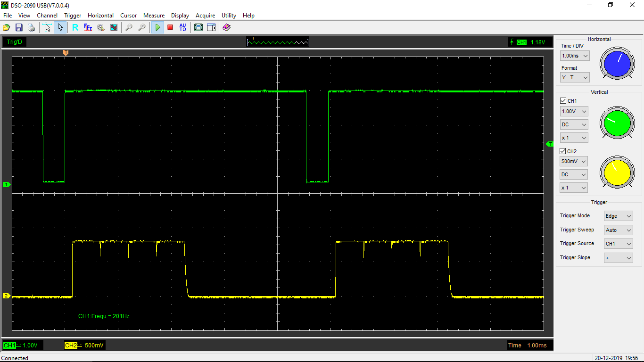The image size is (644, 362).
Task: Click the CH2 500mV status readout
Action: click(84, 345)
